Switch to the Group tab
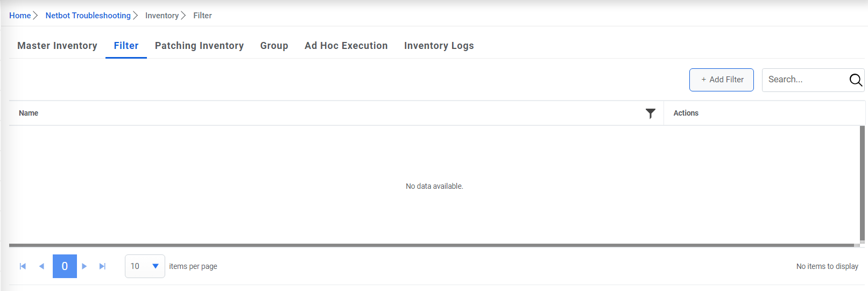This screenshot has height=291, width=868. tap(274, 46)
